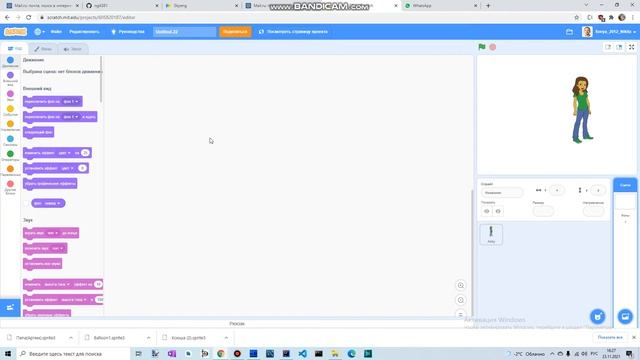Image resolution: width=640 pixels, height=360 pixels.
Task: Switch to the Code tab
Action: click(15, 49)
